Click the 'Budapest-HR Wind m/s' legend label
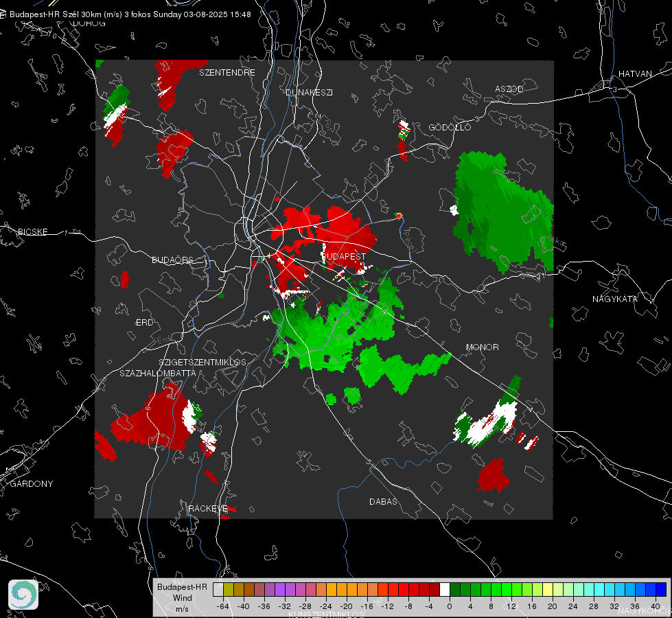Viewport: 672px width, 618px height. tap(182, 598)
